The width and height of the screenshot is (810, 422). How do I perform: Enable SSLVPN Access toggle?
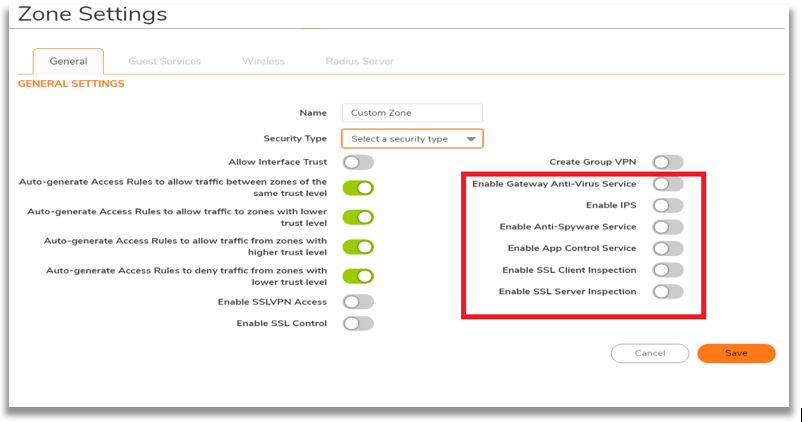[358, 302]
